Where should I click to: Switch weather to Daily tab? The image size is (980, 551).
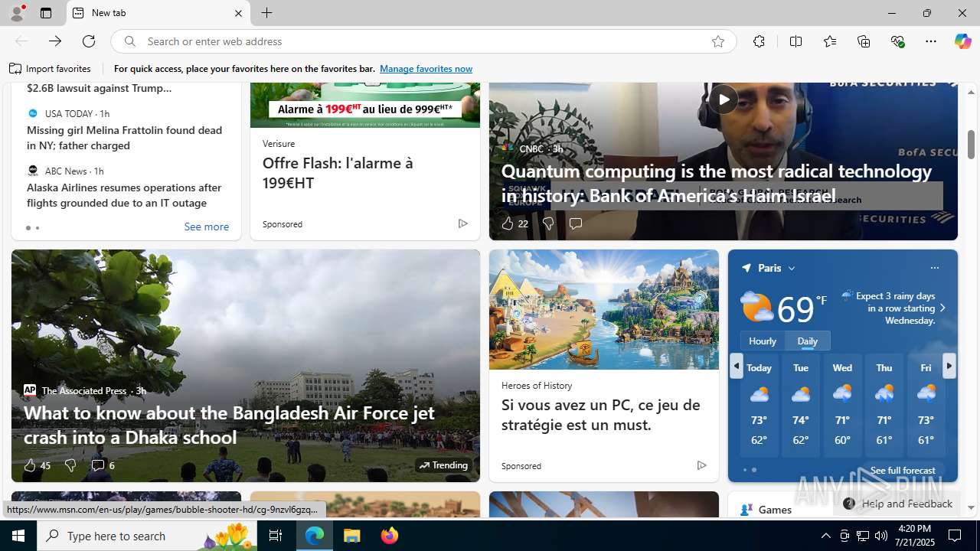pyautogui.click(x=808, y=341)
